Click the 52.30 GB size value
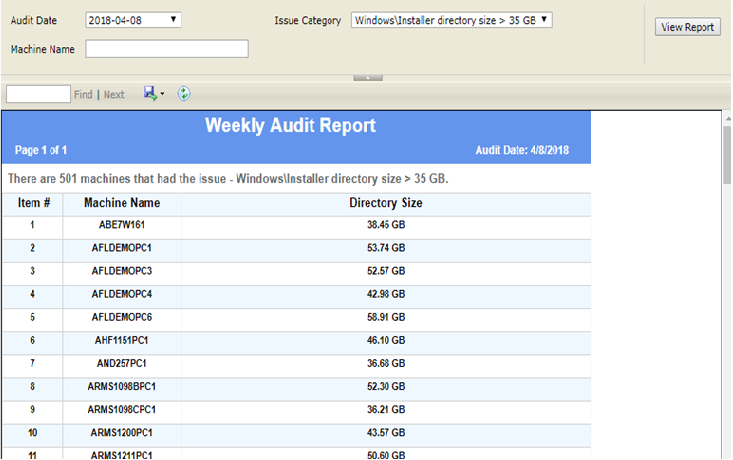The width and height of the screenshot is (733, 460). tap(386, 387)
